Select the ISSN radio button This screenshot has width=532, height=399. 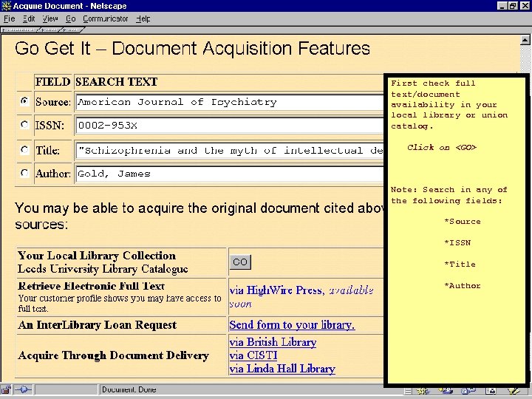click(x=24, y=125)
